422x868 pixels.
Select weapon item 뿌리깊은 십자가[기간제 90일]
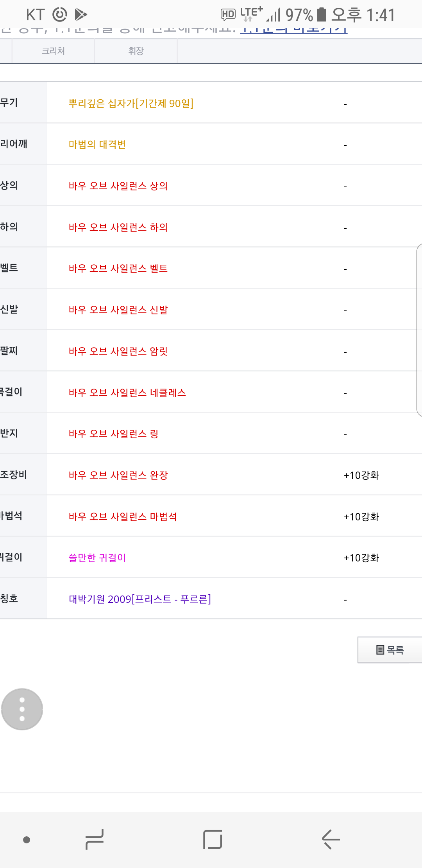pyautogui.click(x=131, y=103)
